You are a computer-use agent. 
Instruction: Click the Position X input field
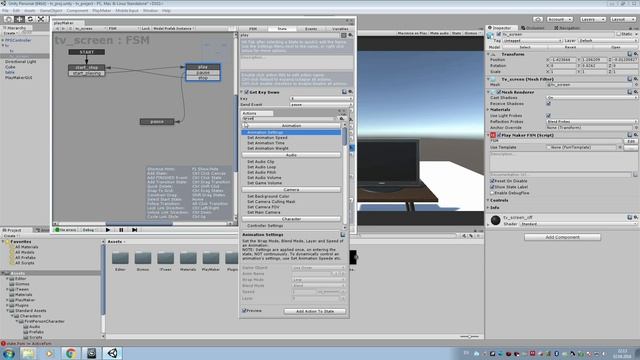coord(564,60)
